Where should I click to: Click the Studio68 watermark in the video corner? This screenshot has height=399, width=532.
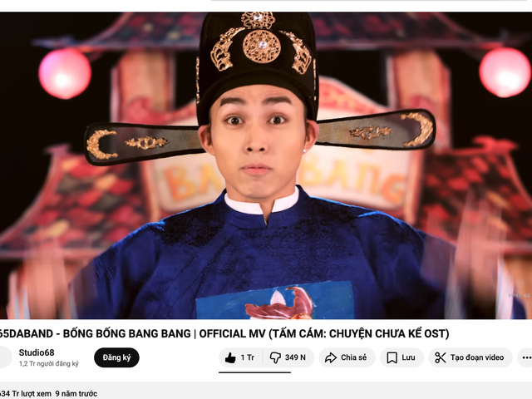click(x=520, y=295)
